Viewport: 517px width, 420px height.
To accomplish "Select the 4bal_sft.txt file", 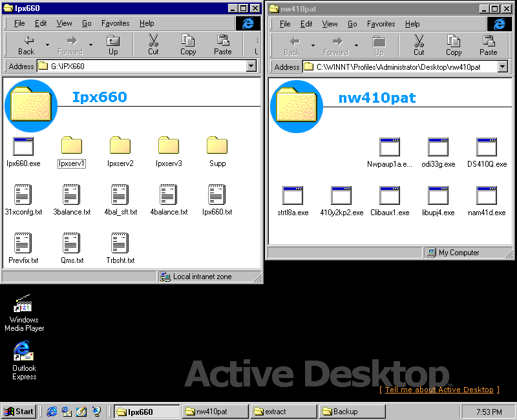I will point(120,200).
